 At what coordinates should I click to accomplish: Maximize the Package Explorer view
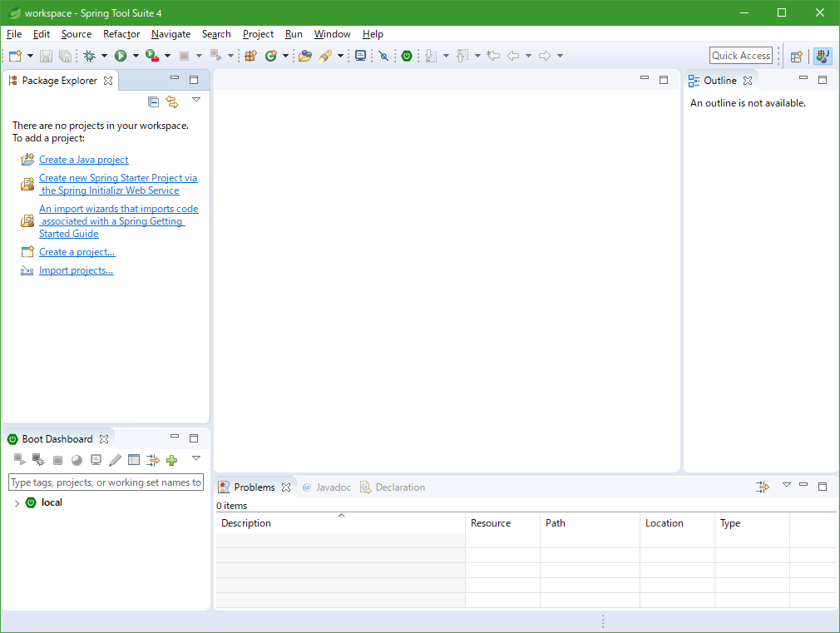tap(194, 80)
